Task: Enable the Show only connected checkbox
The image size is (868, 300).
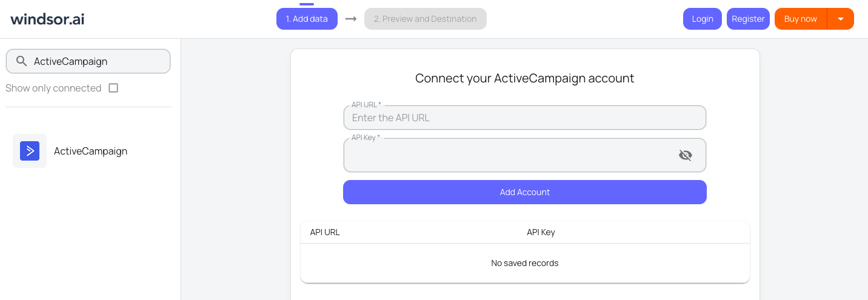Action: (x=113, y=88)
